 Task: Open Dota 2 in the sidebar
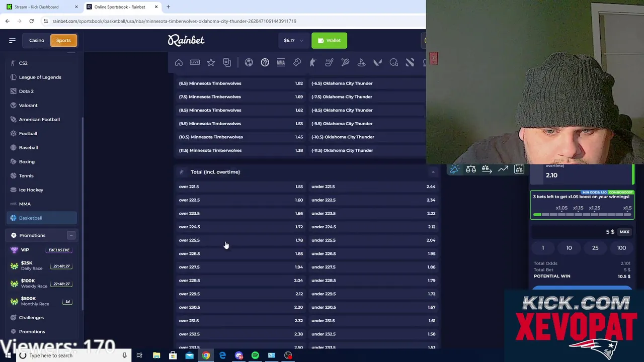(42, 91)
